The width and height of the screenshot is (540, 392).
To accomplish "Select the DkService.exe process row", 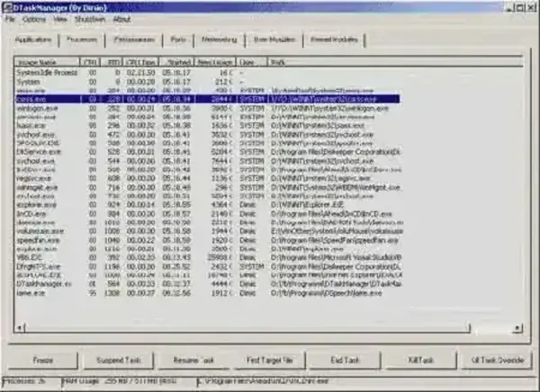I will click(209, 152).
